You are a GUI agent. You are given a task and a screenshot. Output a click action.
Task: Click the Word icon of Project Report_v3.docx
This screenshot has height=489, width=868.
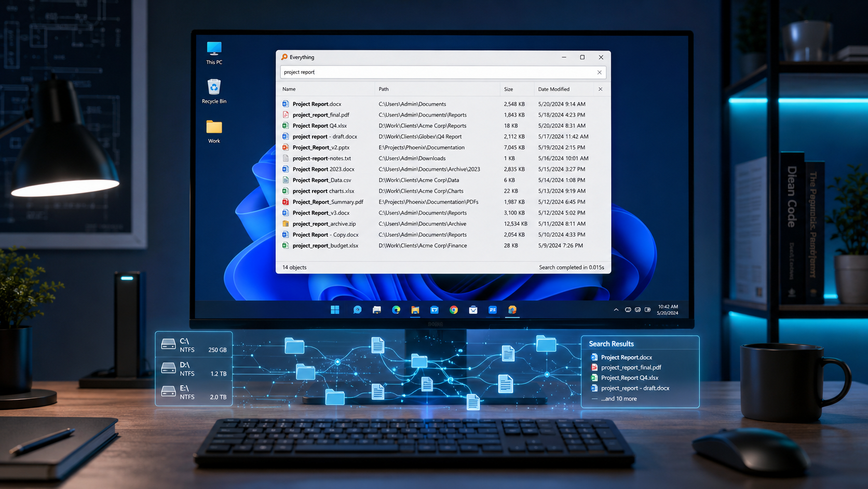coord(286,213)
